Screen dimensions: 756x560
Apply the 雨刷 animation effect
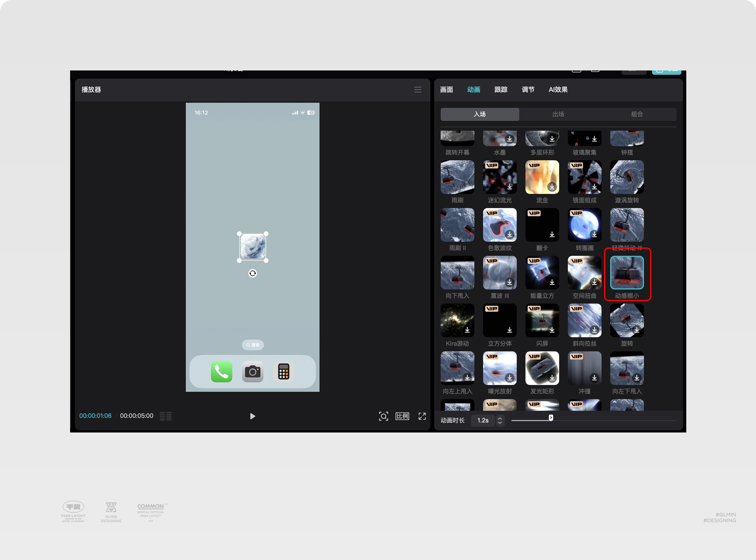point(458,177)
